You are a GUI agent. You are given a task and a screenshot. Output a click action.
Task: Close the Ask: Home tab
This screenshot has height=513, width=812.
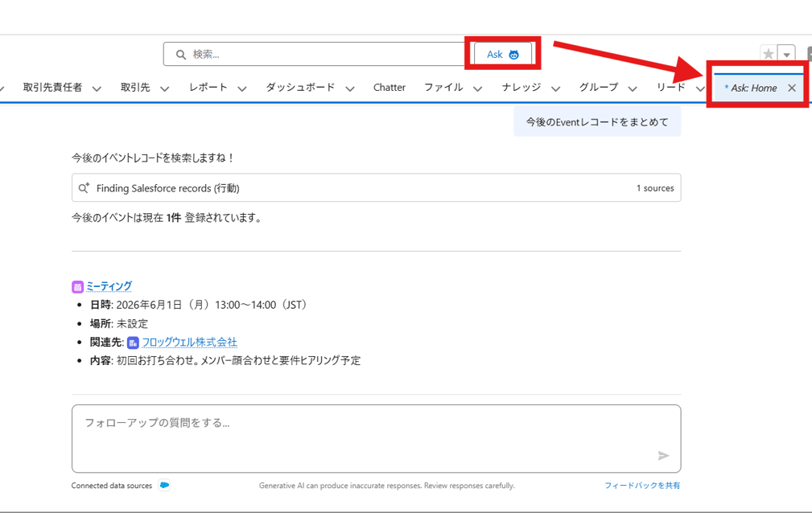point(792,88)
